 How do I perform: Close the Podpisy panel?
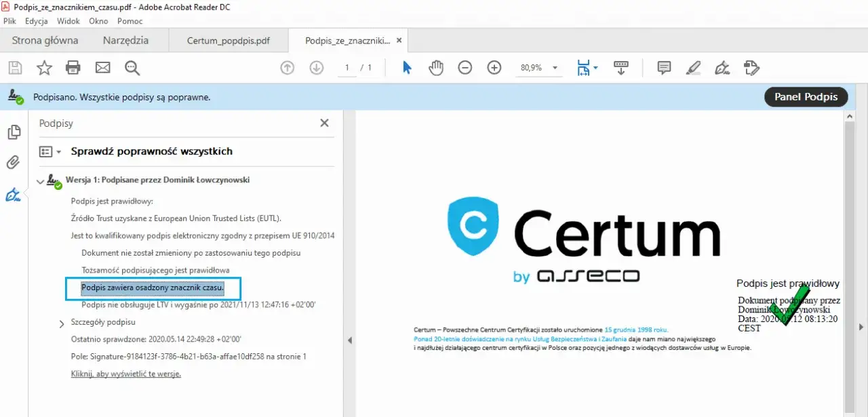point(324,123)
